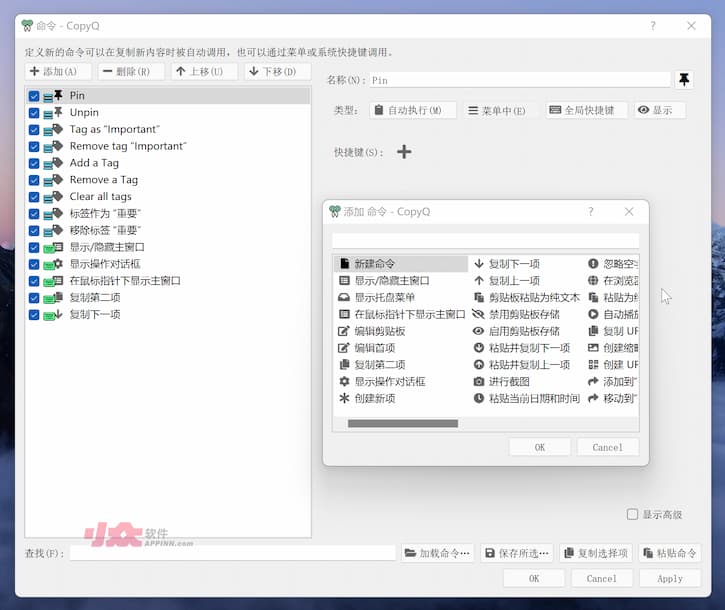Toggle checkbox for Tag as "Important"

[x=34, y=130]
